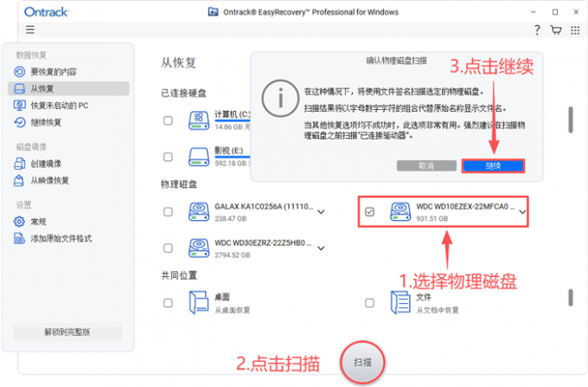Click the 常规 gear icon

[19, 222]
